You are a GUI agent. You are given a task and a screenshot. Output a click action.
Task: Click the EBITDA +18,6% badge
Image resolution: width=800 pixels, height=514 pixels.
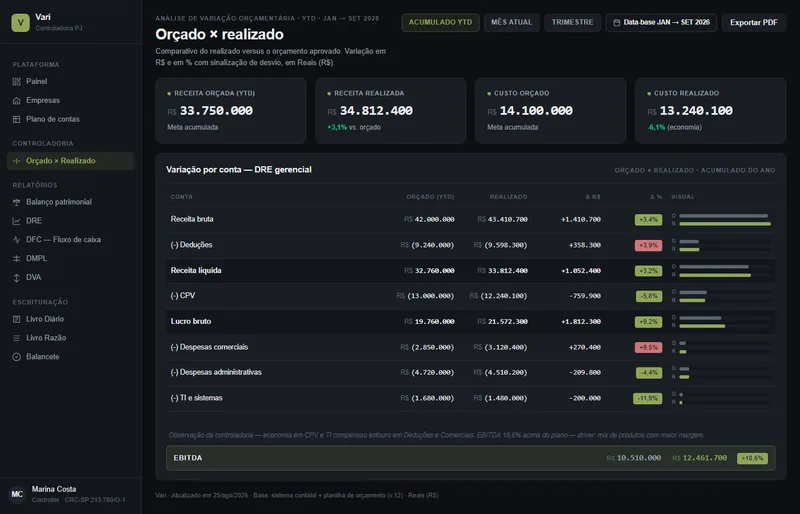click(x=752, y=458)
